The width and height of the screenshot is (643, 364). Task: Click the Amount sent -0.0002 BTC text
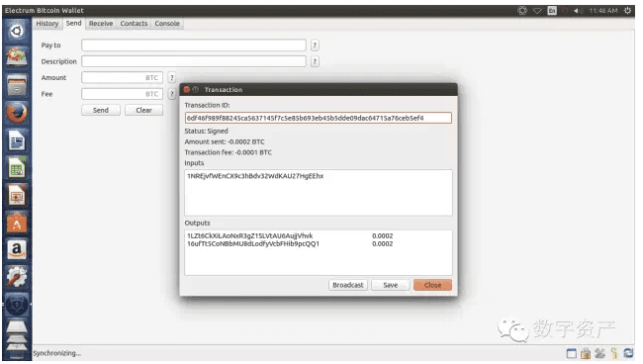pyautogui.click(x=225, y=141)
